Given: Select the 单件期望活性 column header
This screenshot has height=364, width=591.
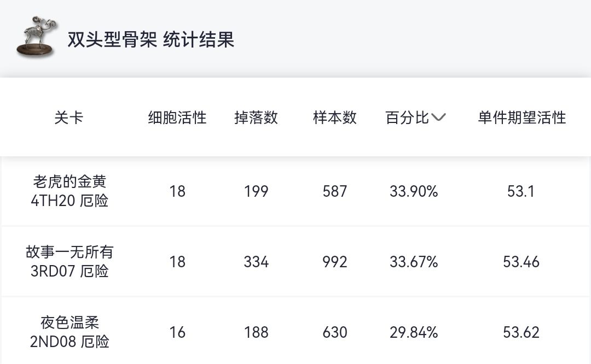Looking at the screenshot, I should pyautogui.click(x=522, y=118).
